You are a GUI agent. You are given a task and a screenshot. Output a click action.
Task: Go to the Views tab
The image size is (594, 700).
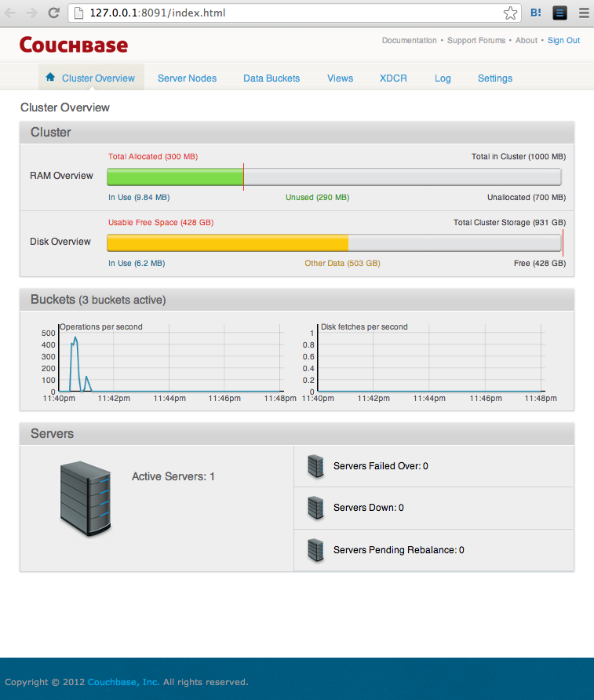tap(340, 78)
